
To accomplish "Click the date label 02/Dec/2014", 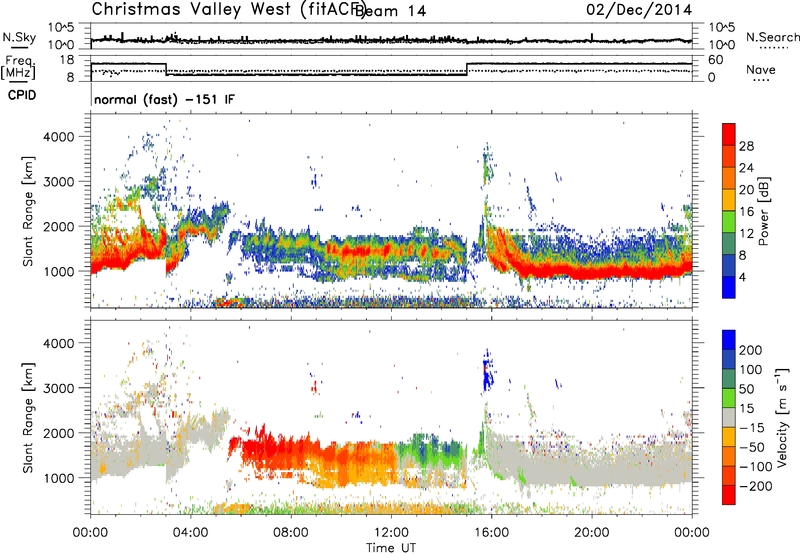I will [639, 10].
